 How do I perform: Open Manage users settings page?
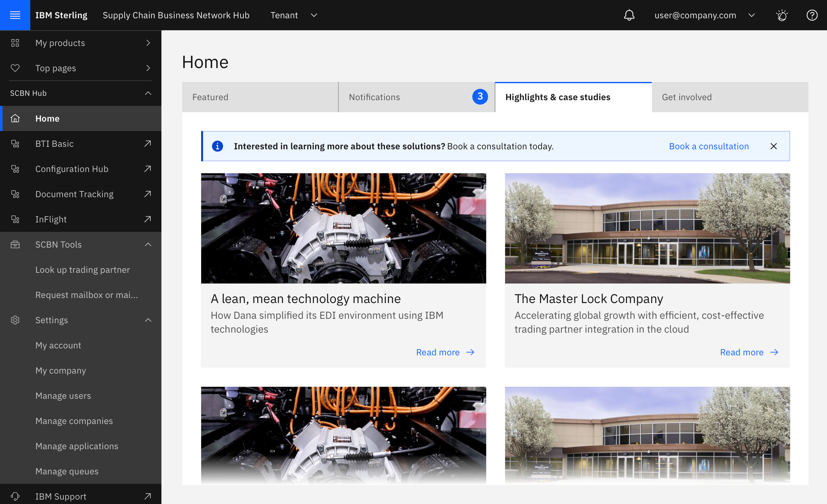(x=63, y=396)
